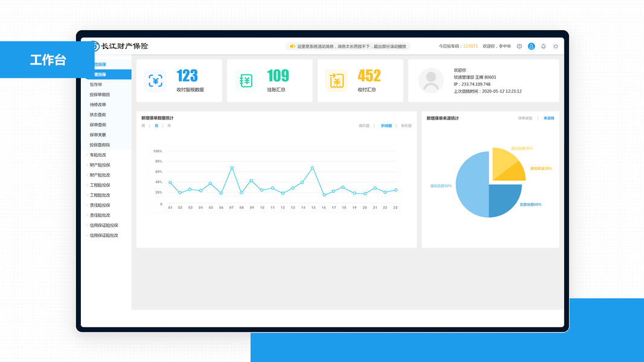This screenshot has height=362, width=644.
Task: Expand 财产险投保 in the sidebar
Action: coord(100,165)
